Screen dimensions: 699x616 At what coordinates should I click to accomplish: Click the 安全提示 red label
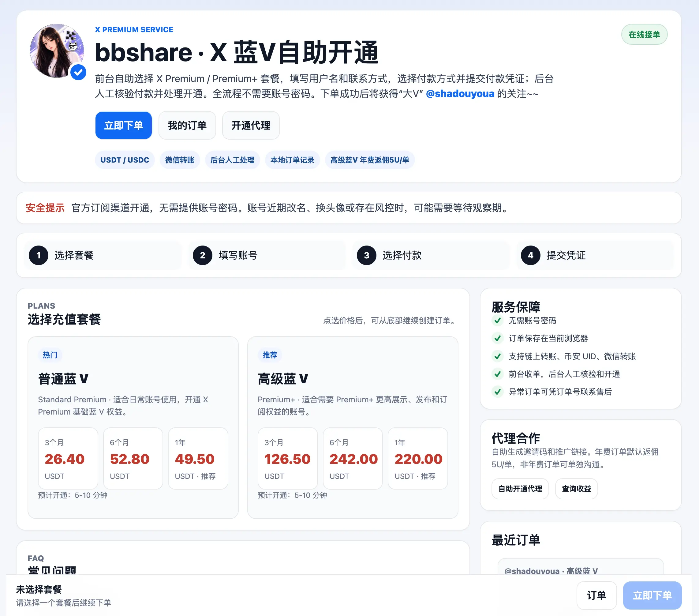(45, 208)
